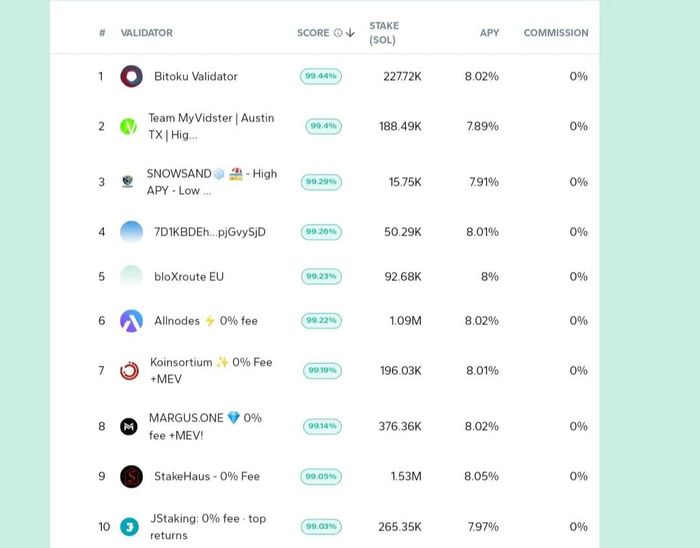700x548 pixels.
Task: Click the Allnodes purple logo icon
Action: [132, 321]
